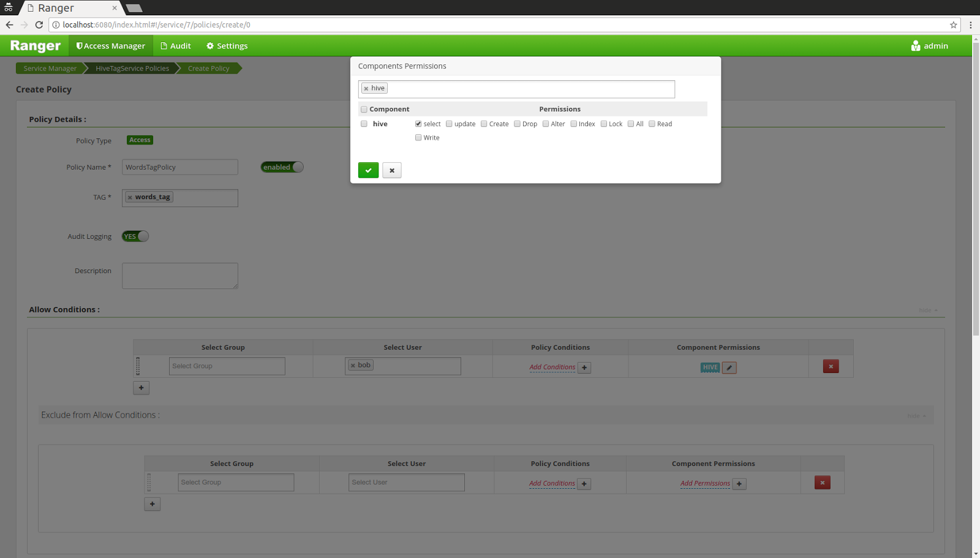980x558 pixels.
Task: Toggle Audit Logging off
Action: (x=135, y=236)
